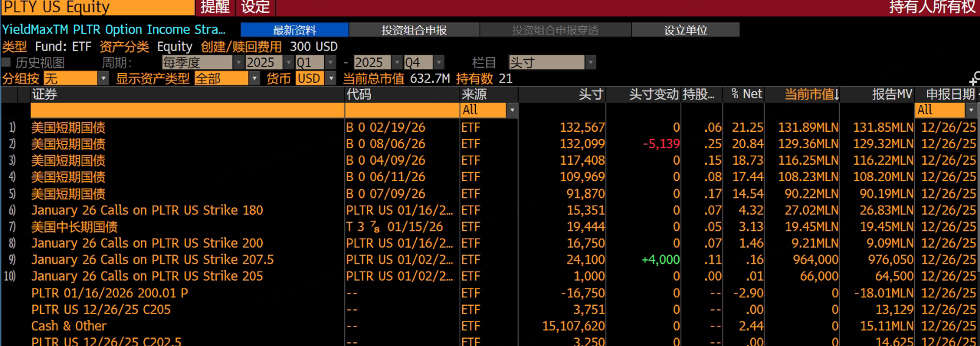Click the -5,139 position change value
Viewport: 980px width, 346px height.
click(x=661, y=144)
